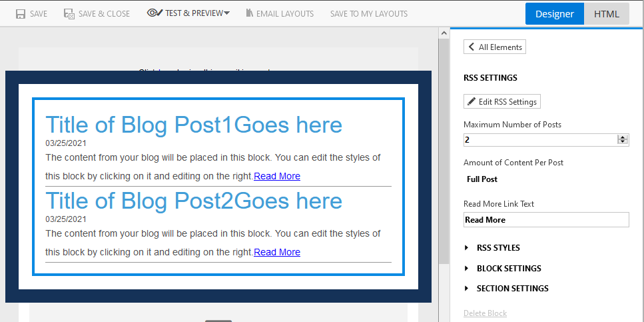Switch to the Designer tab
644x322 pixels.
click(555, 13)
